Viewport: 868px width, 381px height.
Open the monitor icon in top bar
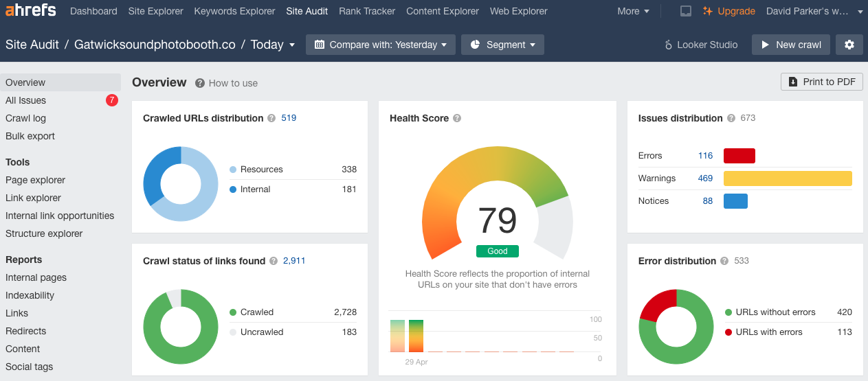point(685,11)
